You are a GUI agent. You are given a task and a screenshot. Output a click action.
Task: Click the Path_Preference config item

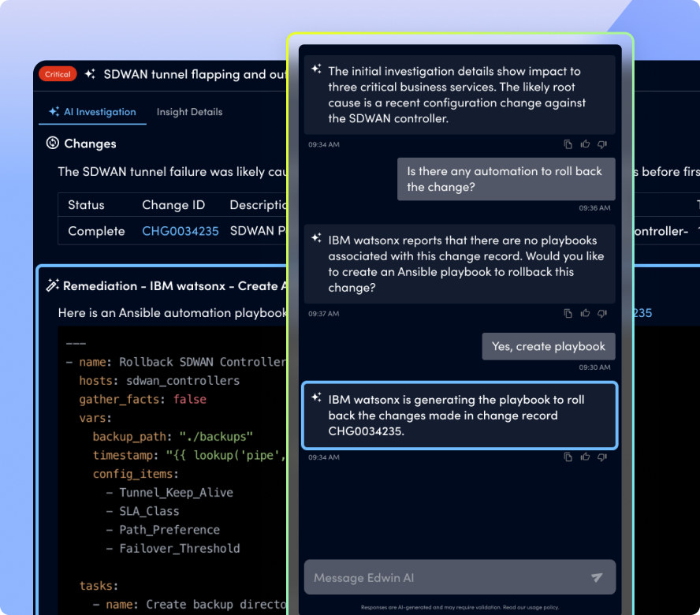(x=169, y=530)
